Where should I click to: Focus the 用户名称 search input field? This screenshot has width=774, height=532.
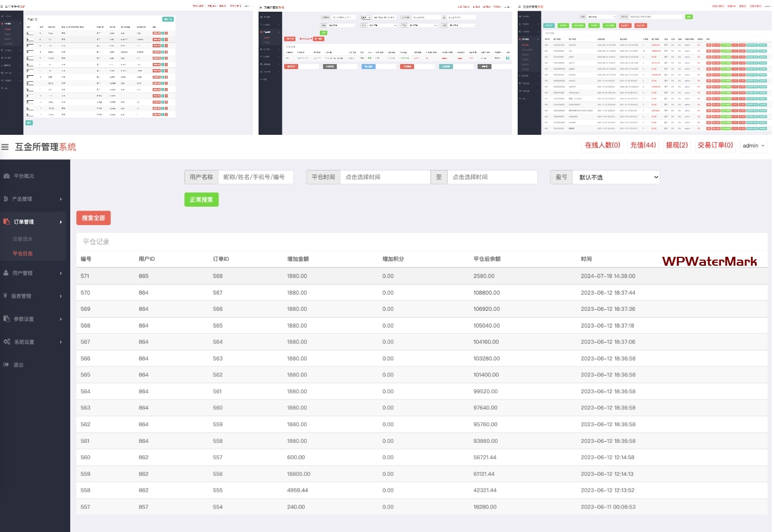(x=255, y=177)
